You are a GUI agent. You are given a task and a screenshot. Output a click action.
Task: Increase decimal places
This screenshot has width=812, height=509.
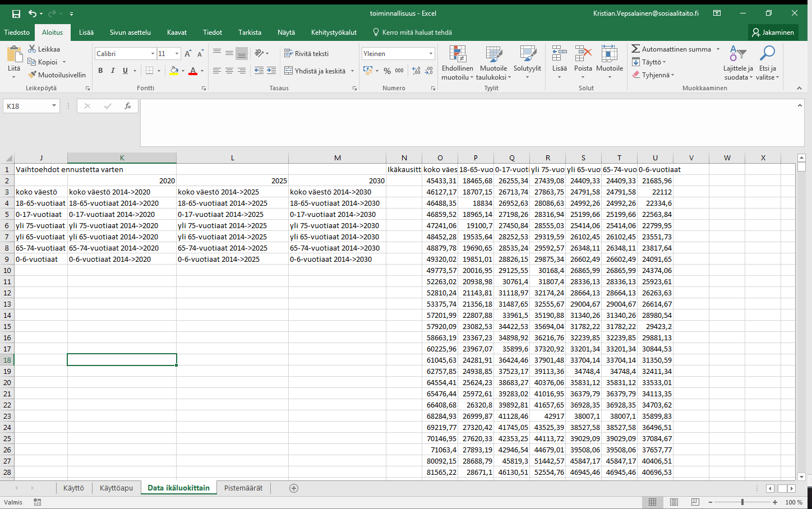tap(416, 71)
